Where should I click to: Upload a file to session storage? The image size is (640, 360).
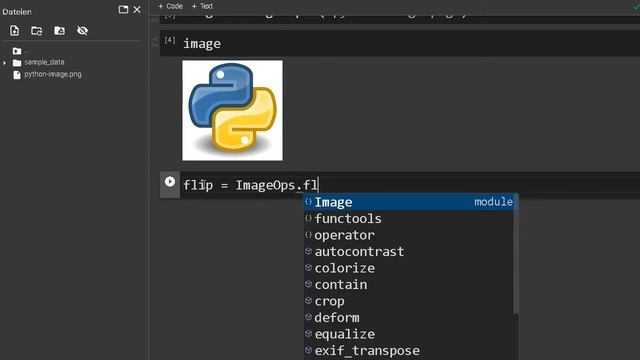[x=15, y=31]
